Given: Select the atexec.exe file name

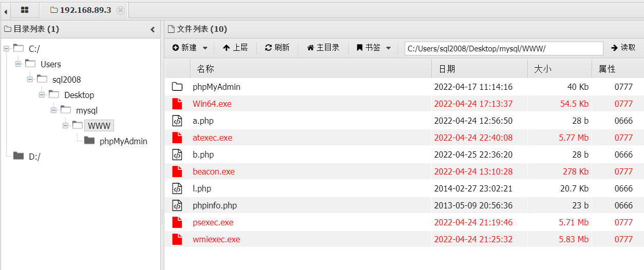Looking at the screenshot, I should tap(213, 138).
